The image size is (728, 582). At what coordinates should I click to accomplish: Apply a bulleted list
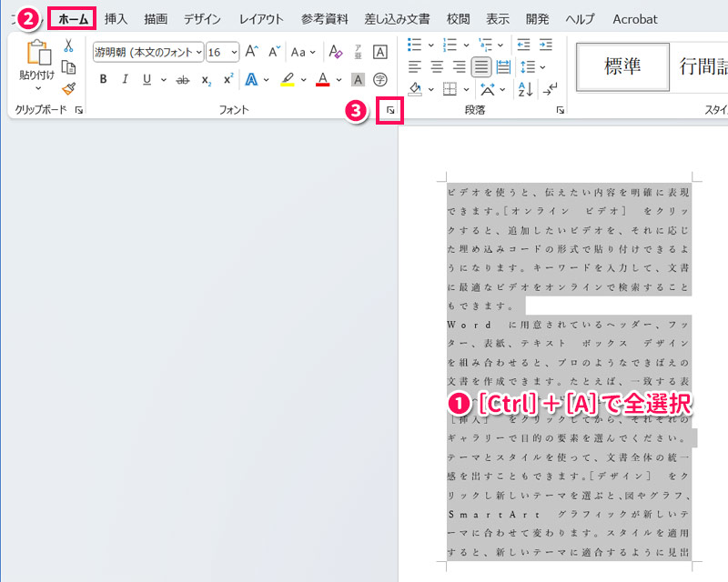coord(414,45)
